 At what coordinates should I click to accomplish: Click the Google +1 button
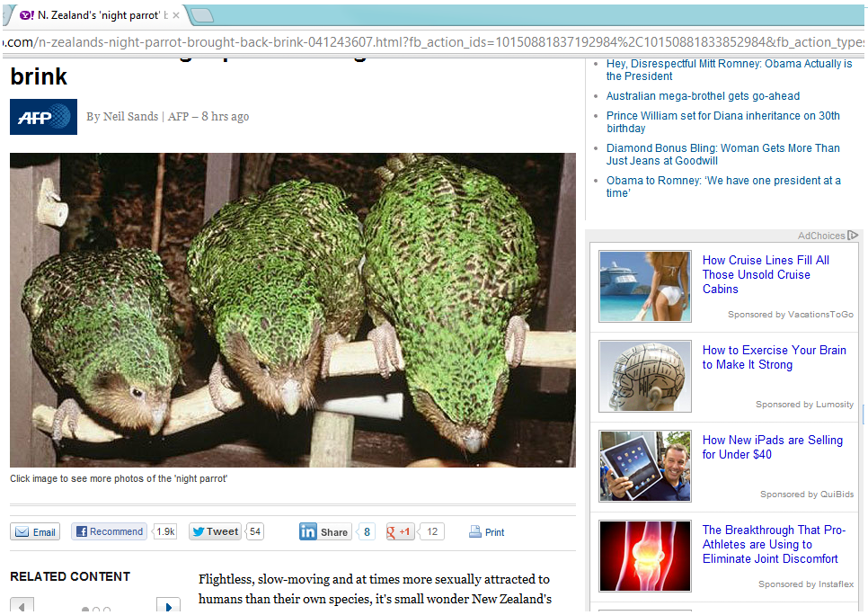click(399, 532)
